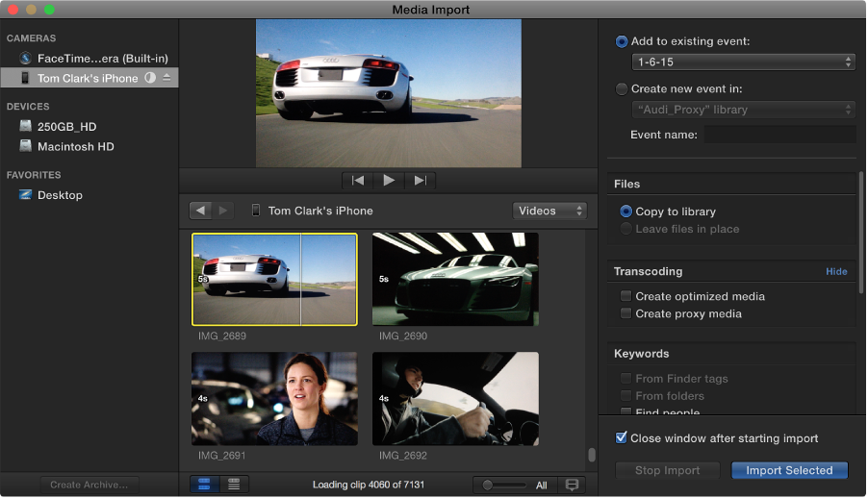Click the large Audi preview in the viewer
868x498 pixels.
(x=389, y=93)
